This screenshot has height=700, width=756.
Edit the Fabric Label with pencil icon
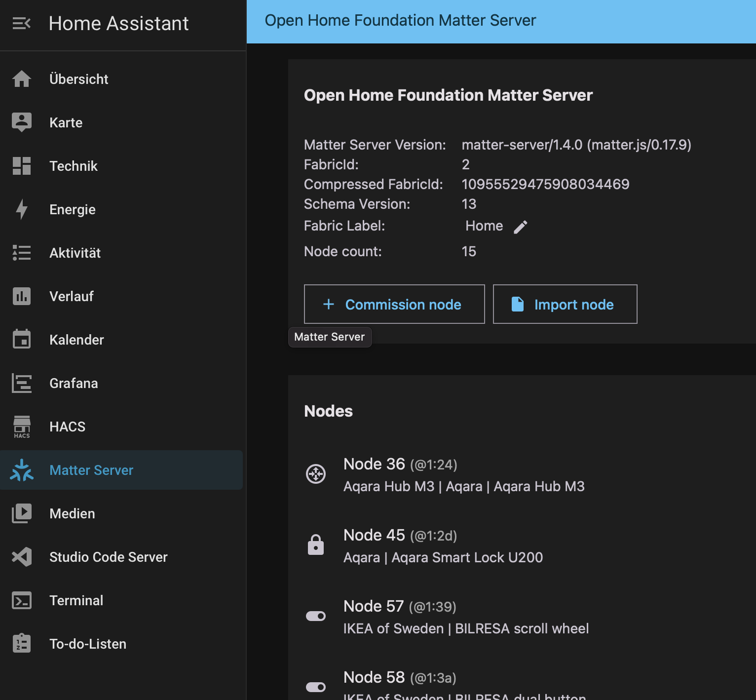pyautogui.click(x=521, y=227)
